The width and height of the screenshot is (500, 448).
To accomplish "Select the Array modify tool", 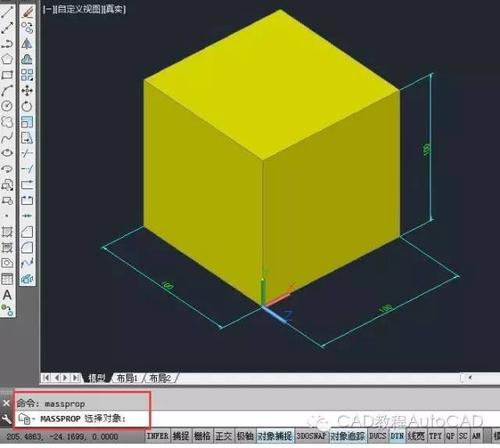I will click(x=27, y=75).
